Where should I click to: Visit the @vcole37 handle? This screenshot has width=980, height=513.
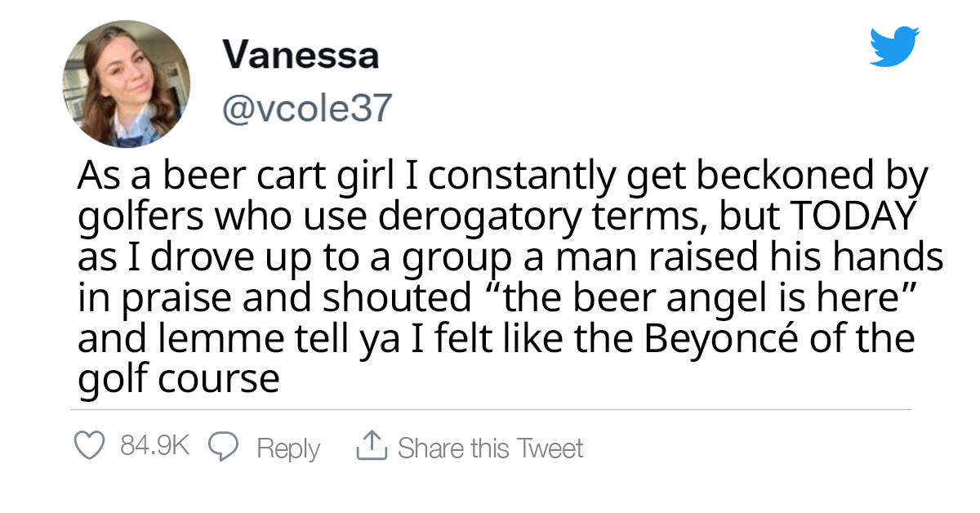pos(308,109)
